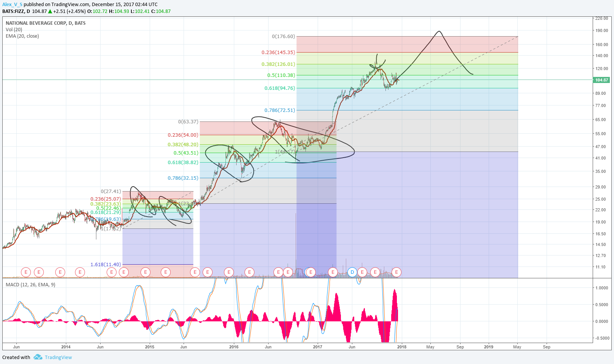
Task: Click the 0.5(110.38) Fibonacci label
Action: tap(281, 75)
